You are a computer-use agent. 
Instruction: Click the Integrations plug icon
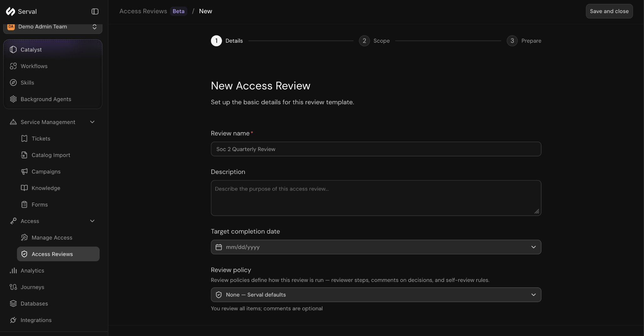13,320
